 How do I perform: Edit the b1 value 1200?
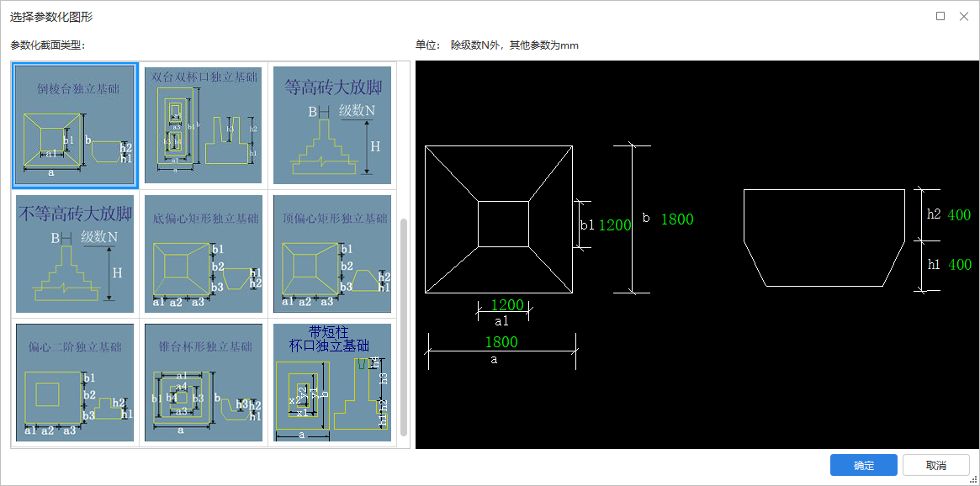pyautogui.click(x=615, y=225)
